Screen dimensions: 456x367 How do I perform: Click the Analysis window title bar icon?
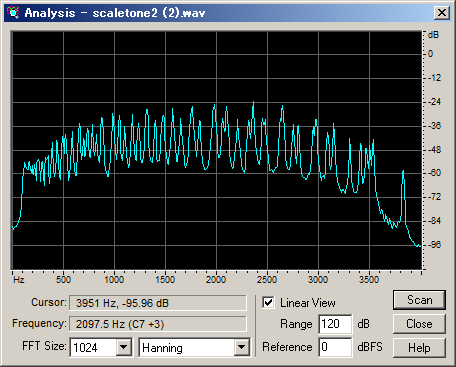13,13
